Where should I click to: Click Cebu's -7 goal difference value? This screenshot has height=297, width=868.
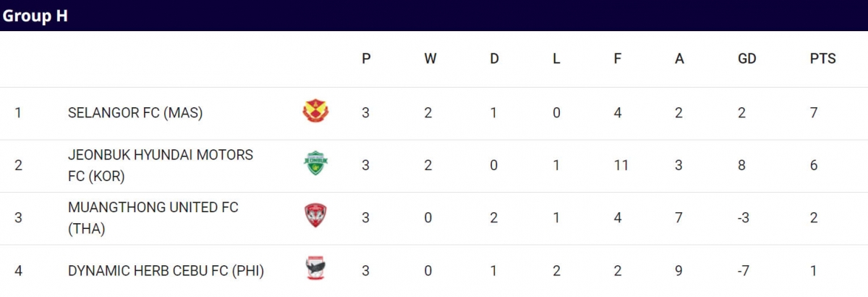[745, 271]
